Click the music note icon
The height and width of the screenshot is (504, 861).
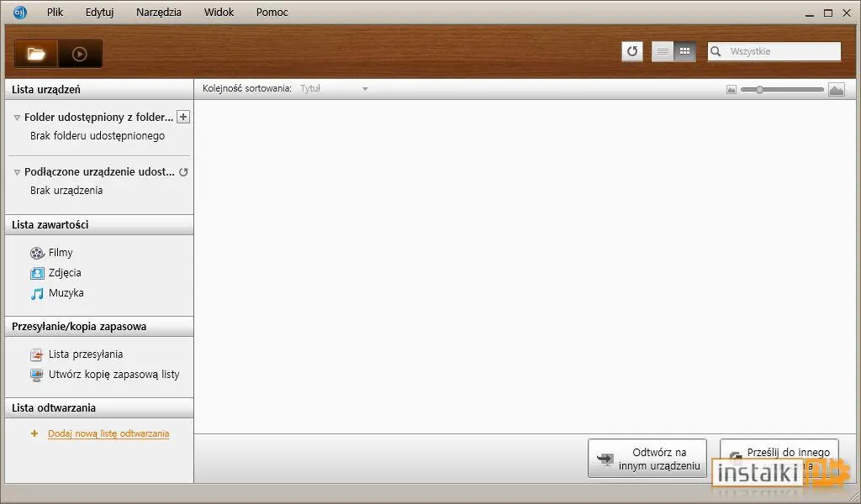(x=37, y=293)
